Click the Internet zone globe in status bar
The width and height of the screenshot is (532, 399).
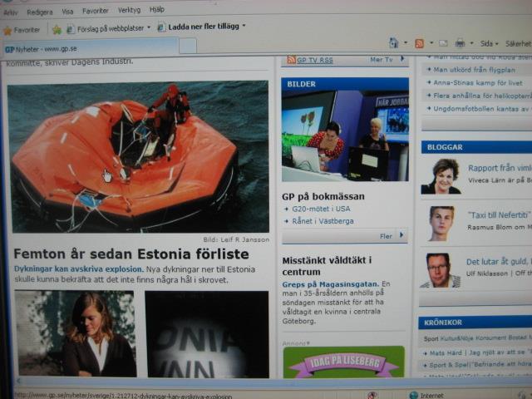point(414,396)
